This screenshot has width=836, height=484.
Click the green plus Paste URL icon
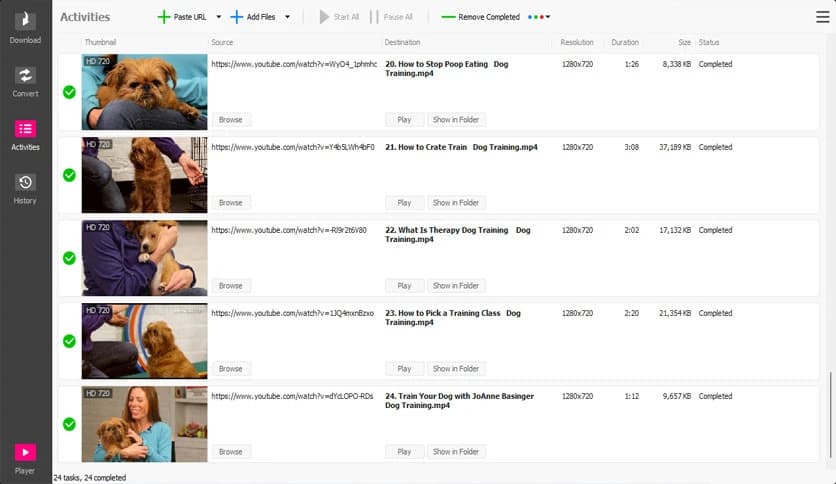click(x=164, y=17)
